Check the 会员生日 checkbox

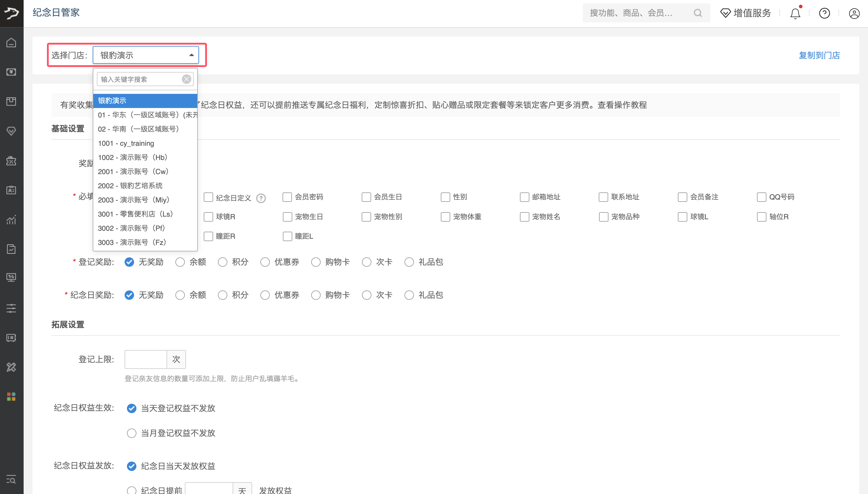[366, 197]
